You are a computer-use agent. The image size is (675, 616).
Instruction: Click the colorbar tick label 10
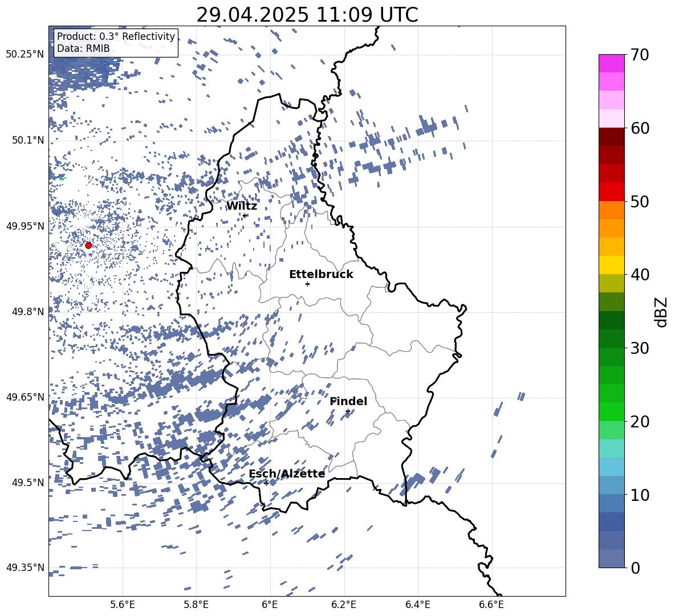click(x=640, y=495)
